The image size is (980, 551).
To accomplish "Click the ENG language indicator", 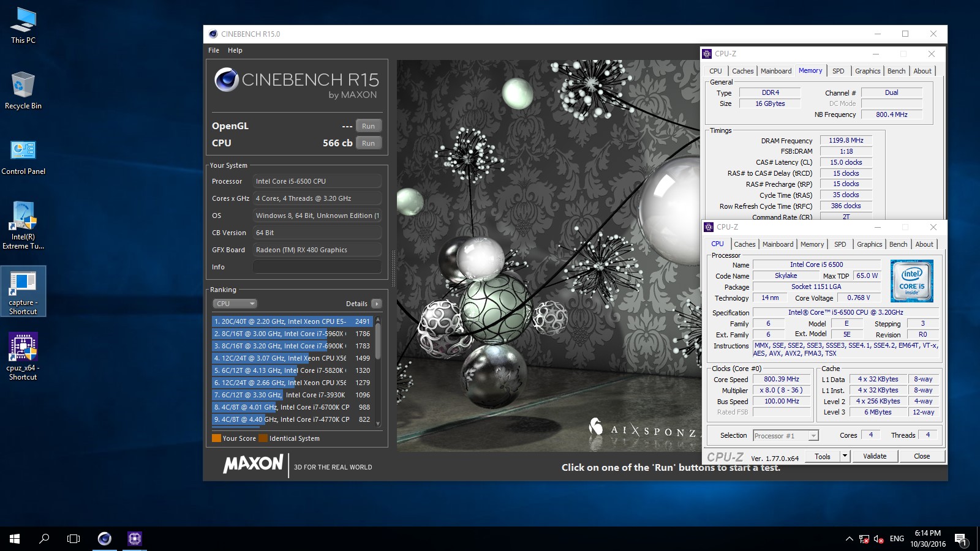I will pyautogui.click(x=897, y=539).
